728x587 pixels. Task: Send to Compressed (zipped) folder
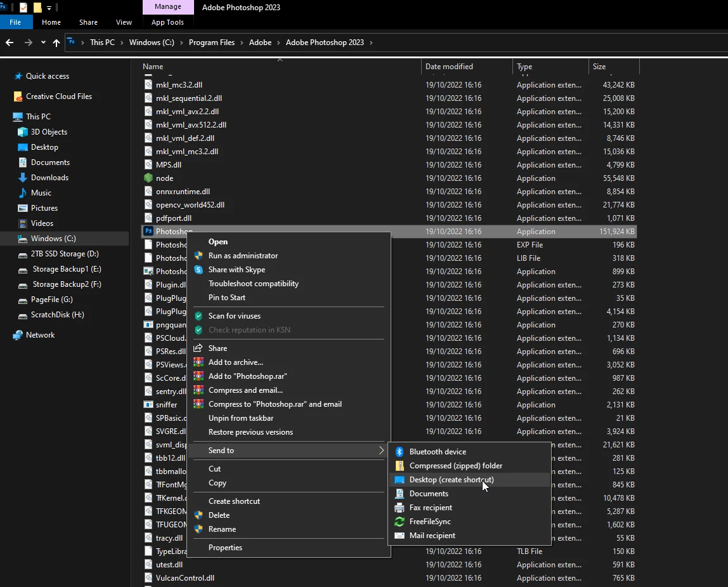coord(456,466)
